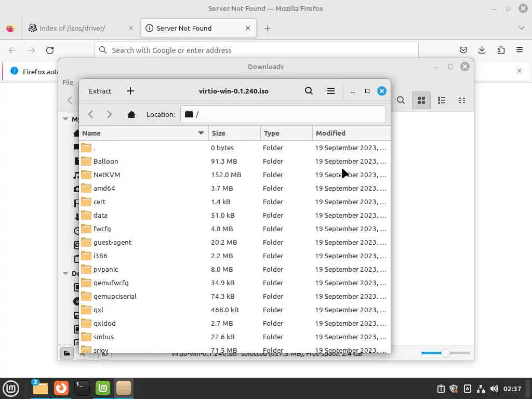Select the fwcfg folder row
The image size is (532, 399).
pyautogui.click(x=235, y=229)
